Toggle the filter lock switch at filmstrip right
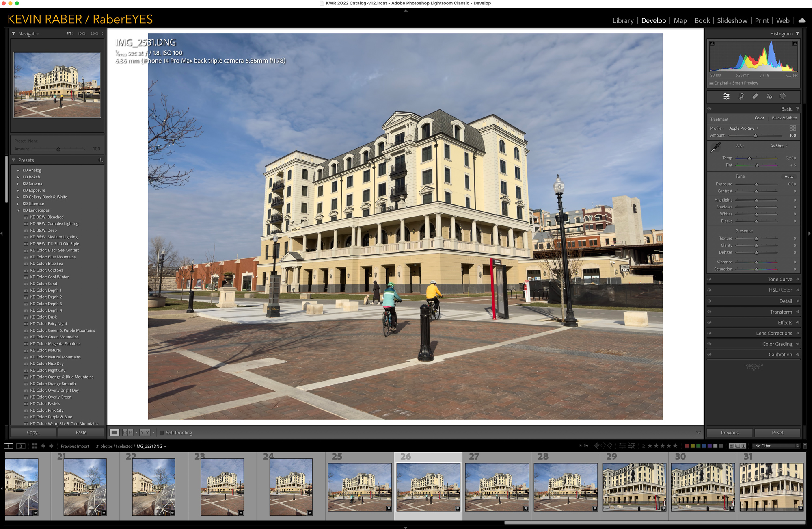Screen dimensions: 812x529 (805, 446)
